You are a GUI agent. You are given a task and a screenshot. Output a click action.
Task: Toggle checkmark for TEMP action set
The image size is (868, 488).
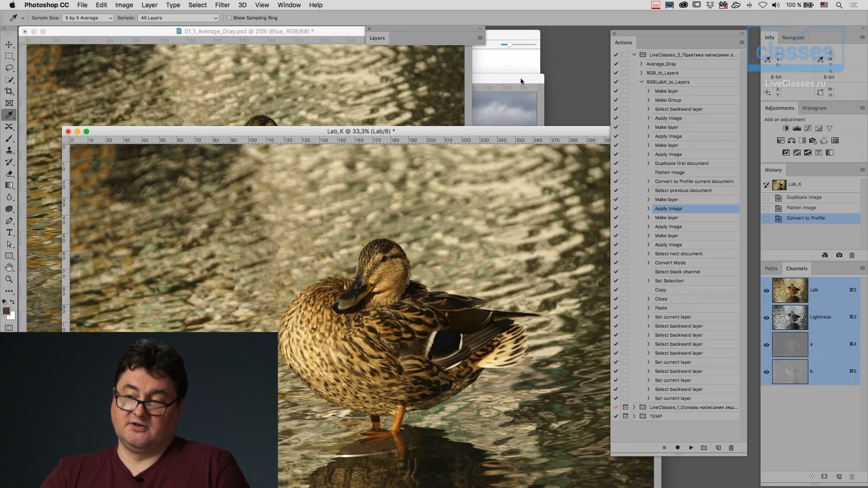click(x=616, y=416)
